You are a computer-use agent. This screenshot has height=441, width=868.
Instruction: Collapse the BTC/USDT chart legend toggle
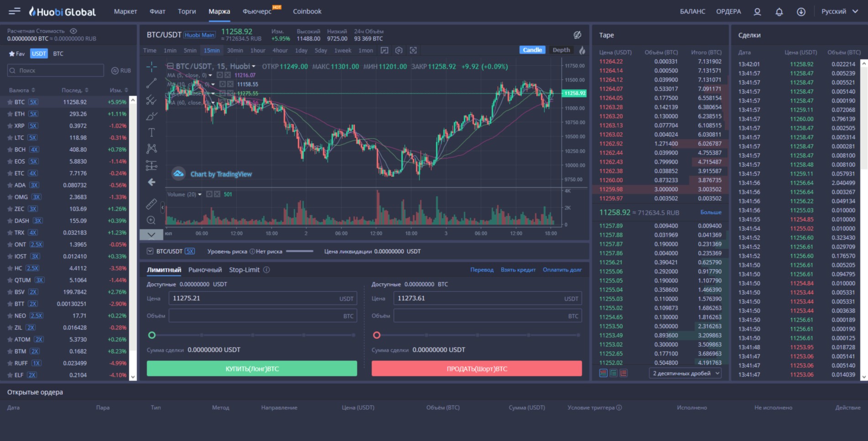point(170,66)
